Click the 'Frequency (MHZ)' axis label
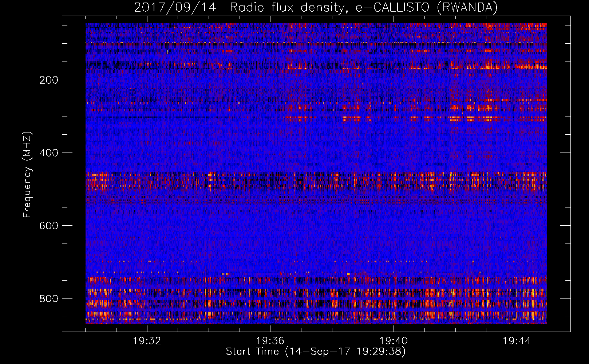589x364 pixels. 27,175
